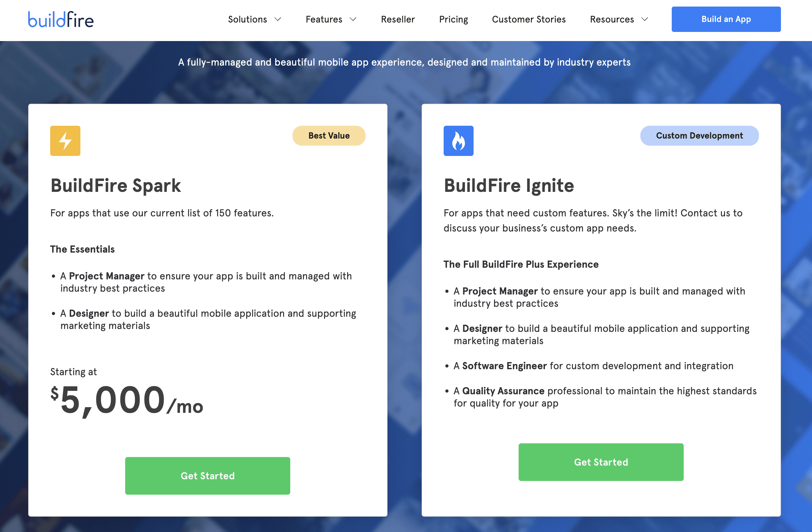The width and height of the screenshot is (812, 532).
Task: Expand the Features dropdown chevron
Action: point(353,19)
